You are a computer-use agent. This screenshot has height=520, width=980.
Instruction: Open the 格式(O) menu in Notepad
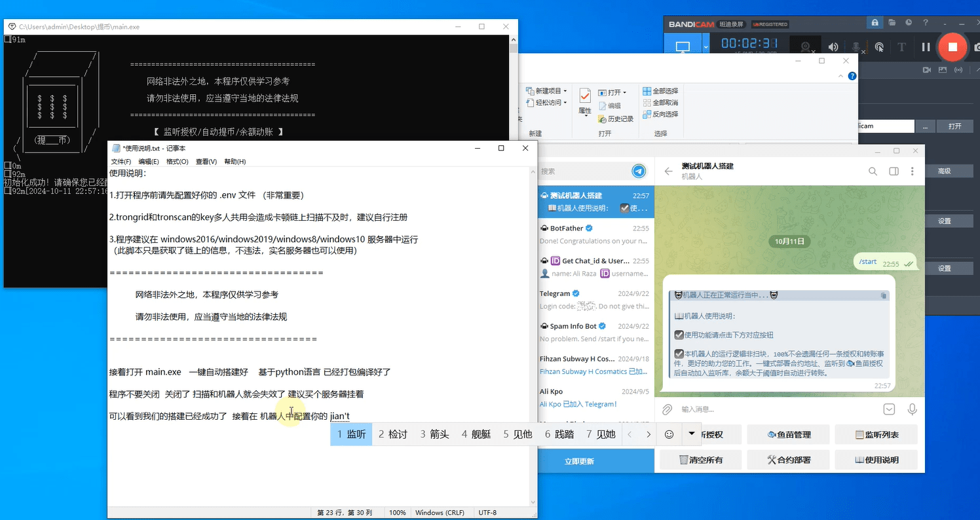click(178, 161)
